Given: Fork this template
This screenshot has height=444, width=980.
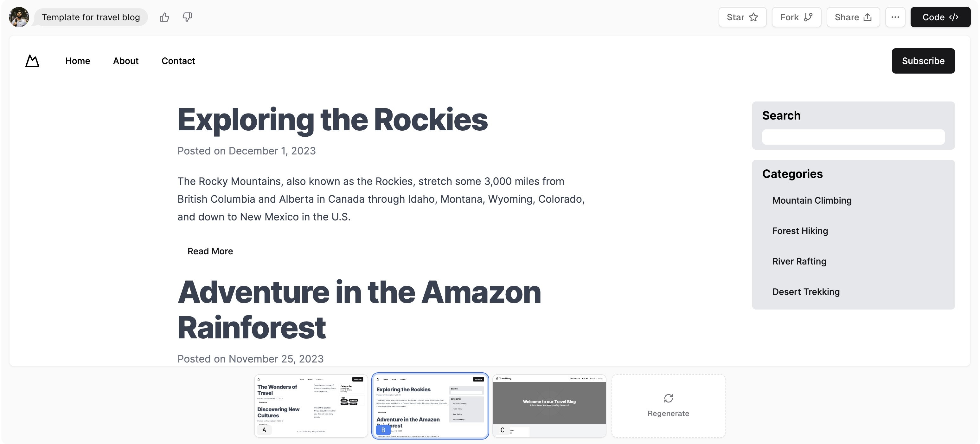Looking at the screenshot, I should click(796, 17).
